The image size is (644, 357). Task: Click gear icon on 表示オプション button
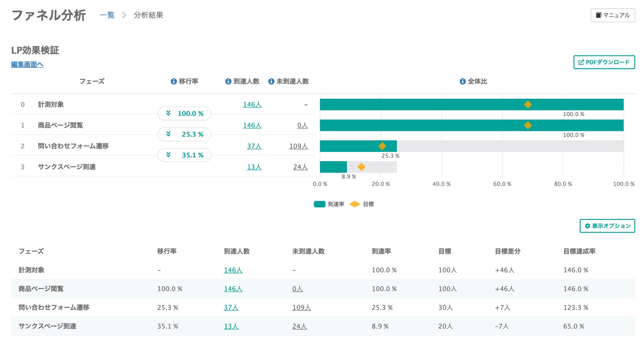coord(588,226)
